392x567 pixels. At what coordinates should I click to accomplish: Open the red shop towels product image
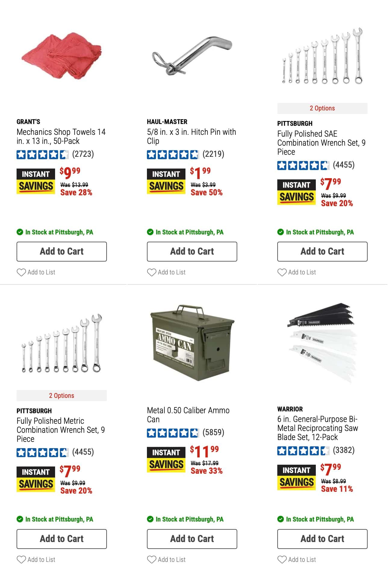click(x=61, y=56)
